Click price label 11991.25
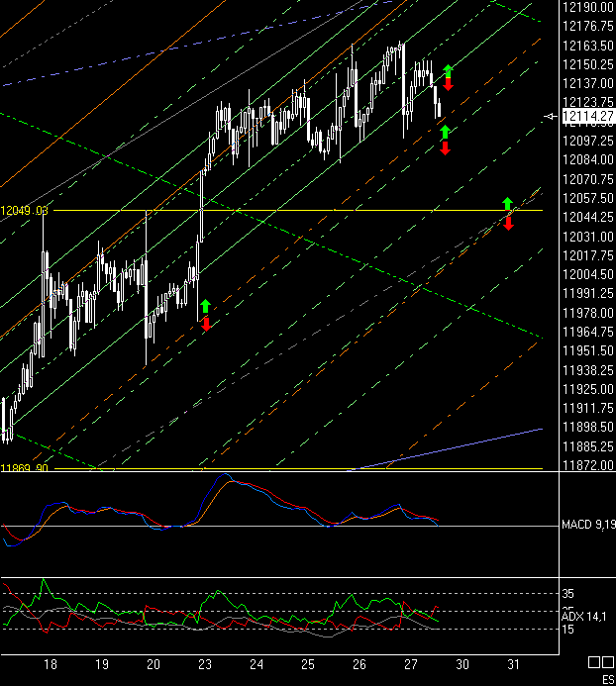 [x=588, y=293]
